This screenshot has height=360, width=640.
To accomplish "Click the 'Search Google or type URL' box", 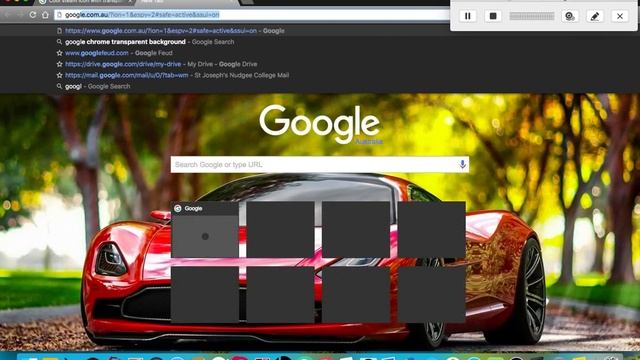I will click(320, 164).
